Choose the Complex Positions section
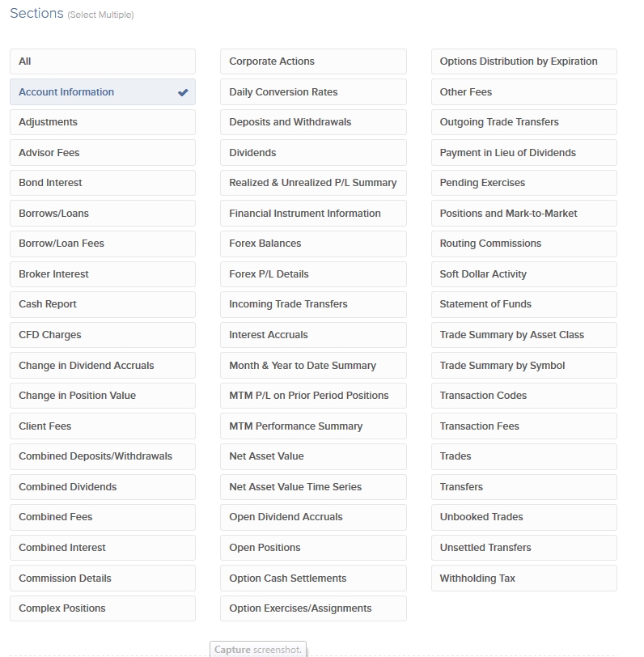The image size is (644, 657). [x=102, y=608]
